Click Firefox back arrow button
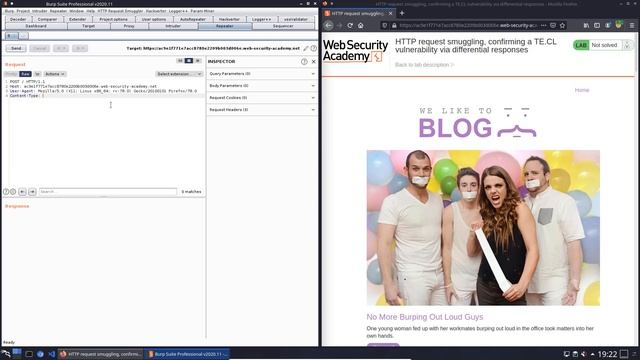 click(329, 25)
